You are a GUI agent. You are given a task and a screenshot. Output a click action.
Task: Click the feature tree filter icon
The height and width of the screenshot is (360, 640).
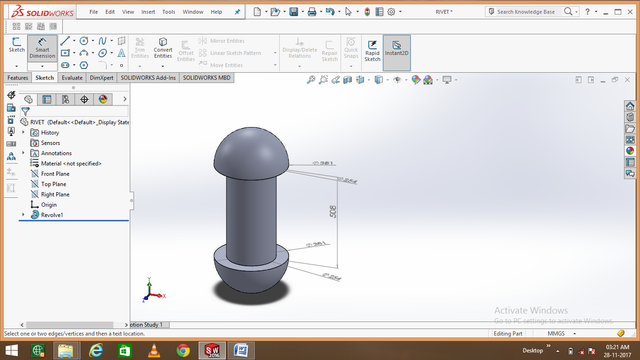pos(25,111)
